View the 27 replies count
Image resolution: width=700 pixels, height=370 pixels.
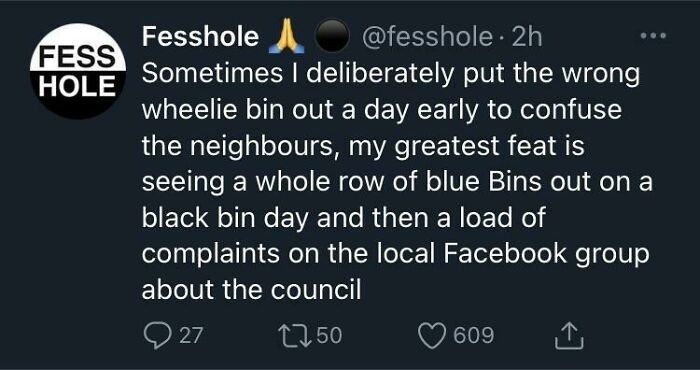coord(191,335)
